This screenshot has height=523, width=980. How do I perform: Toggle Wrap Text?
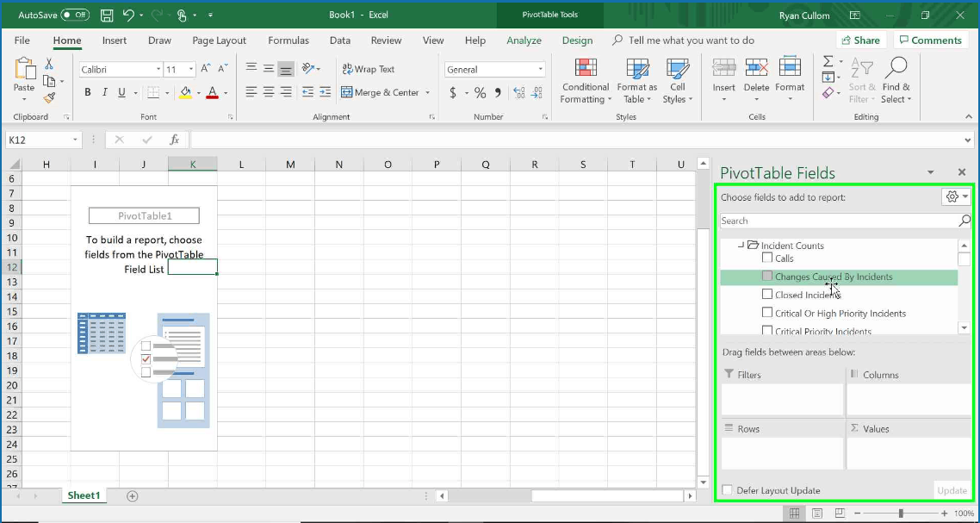click(368, 69)
